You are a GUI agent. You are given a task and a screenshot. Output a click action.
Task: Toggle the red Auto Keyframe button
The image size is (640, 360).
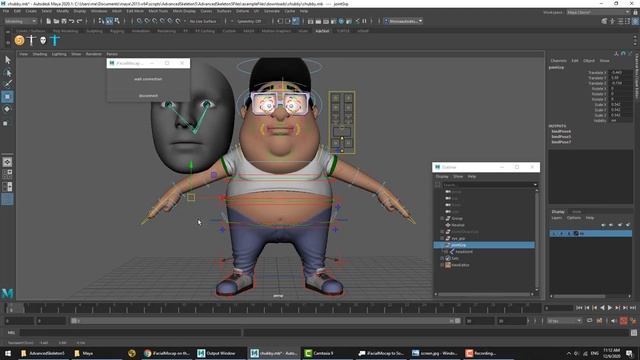[x=624, y=321]
